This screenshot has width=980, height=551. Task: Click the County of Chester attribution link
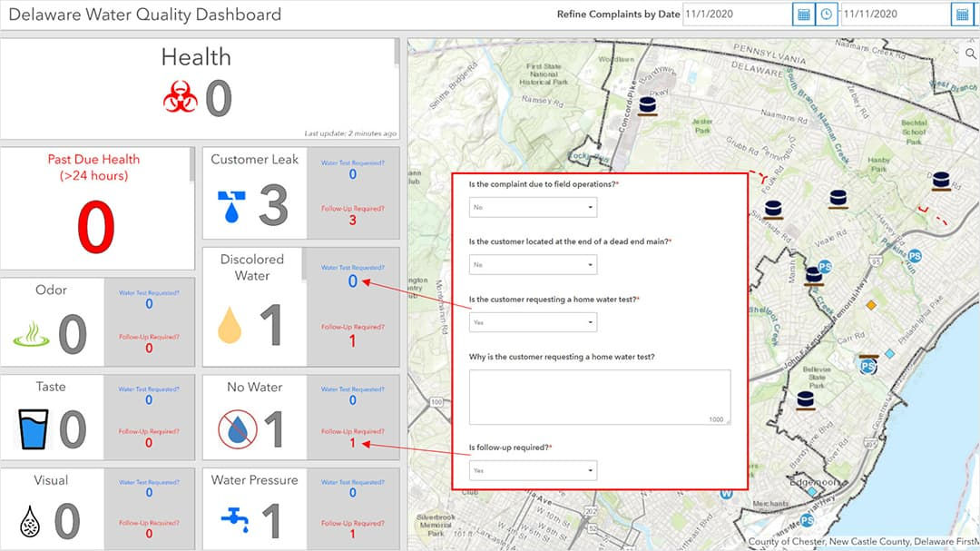[782, 541]
